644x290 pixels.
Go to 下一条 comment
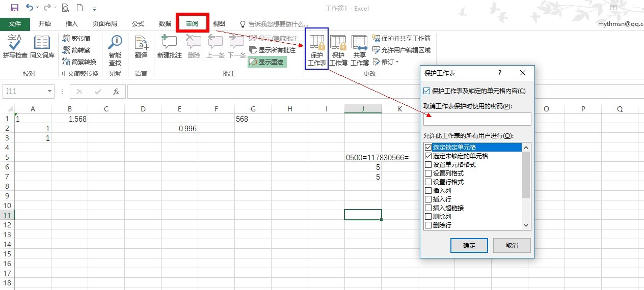click(237, 47)
